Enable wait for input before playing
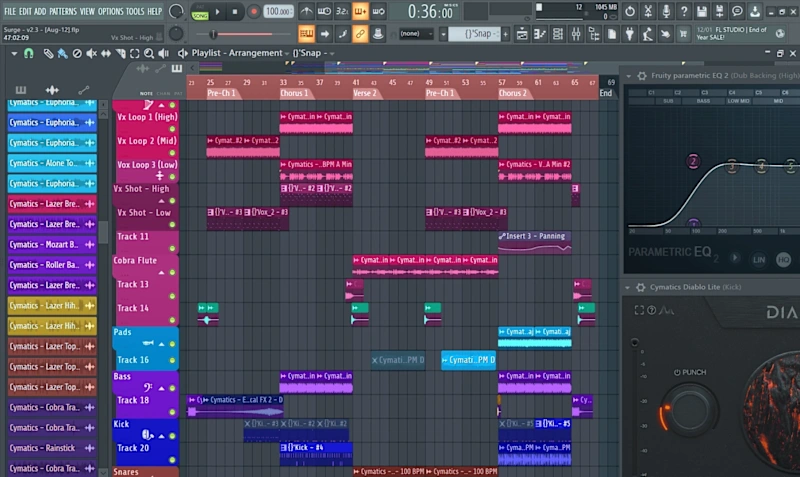Viewport: 800px width, 477px height. click(324, 11)
